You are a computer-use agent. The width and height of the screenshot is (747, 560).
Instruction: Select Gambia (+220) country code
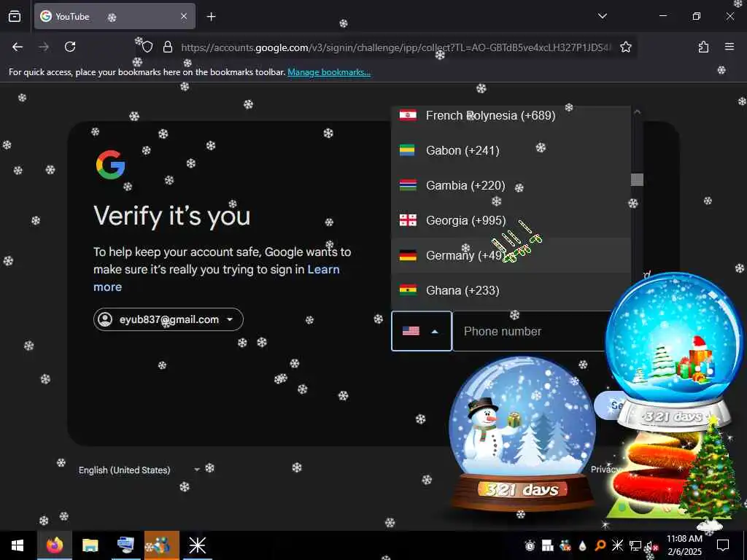(511, 185)
